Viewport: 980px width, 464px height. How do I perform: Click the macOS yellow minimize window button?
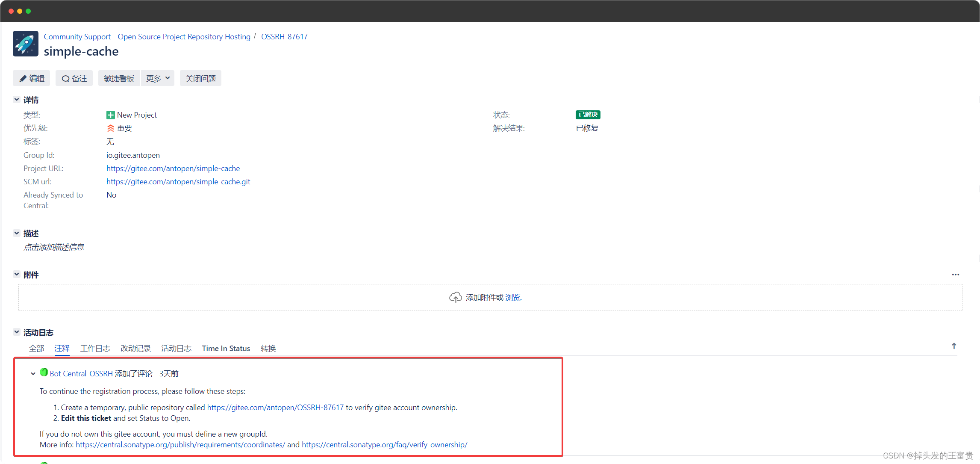[20, 11]
